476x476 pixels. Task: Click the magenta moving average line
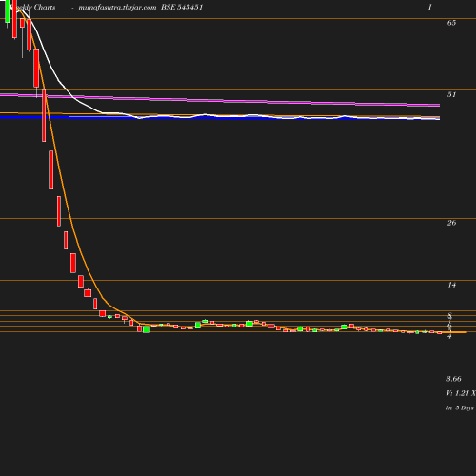pos(220,100)
